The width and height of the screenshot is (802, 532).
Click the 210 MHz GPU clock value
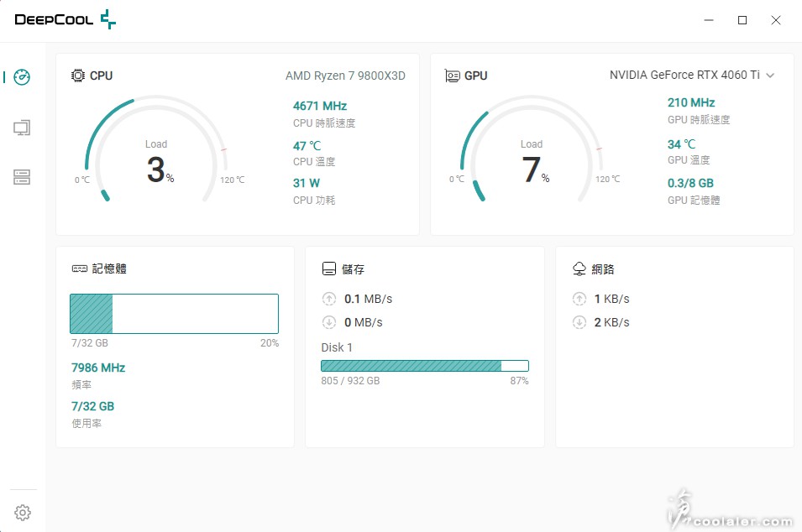[x=691, y=102]
